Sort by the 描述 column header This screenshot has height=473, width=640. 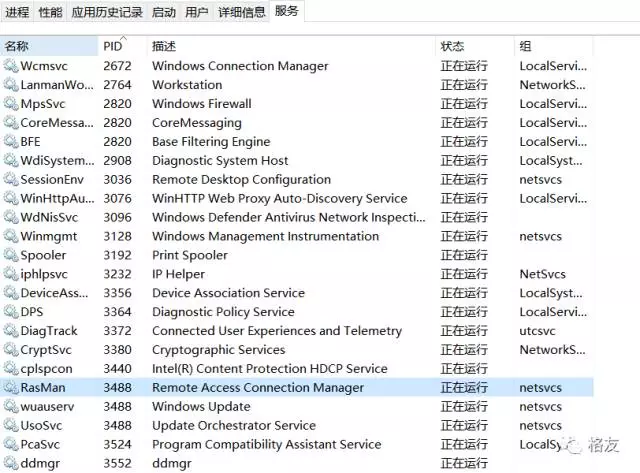[291, 46]
